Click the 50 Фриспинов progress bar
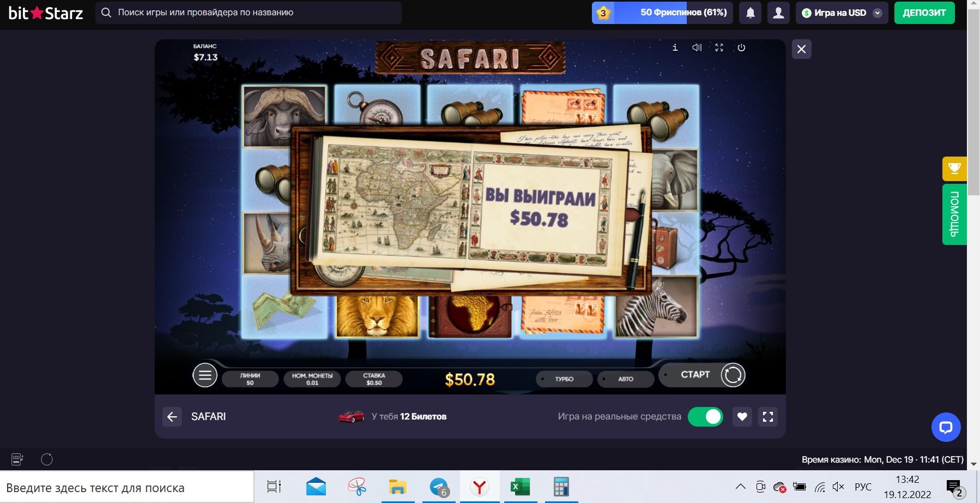This screenshot has height=503, width=980. point(662,13)
